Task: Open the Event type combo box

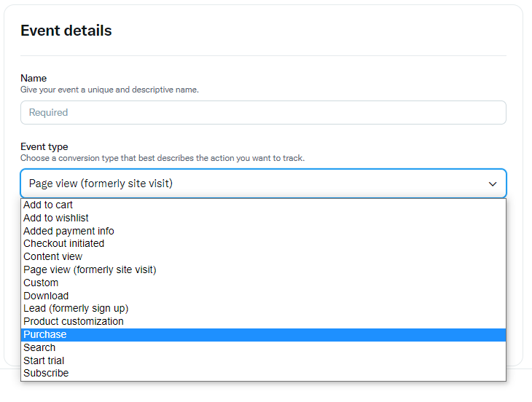Action: tap(263, 184)
